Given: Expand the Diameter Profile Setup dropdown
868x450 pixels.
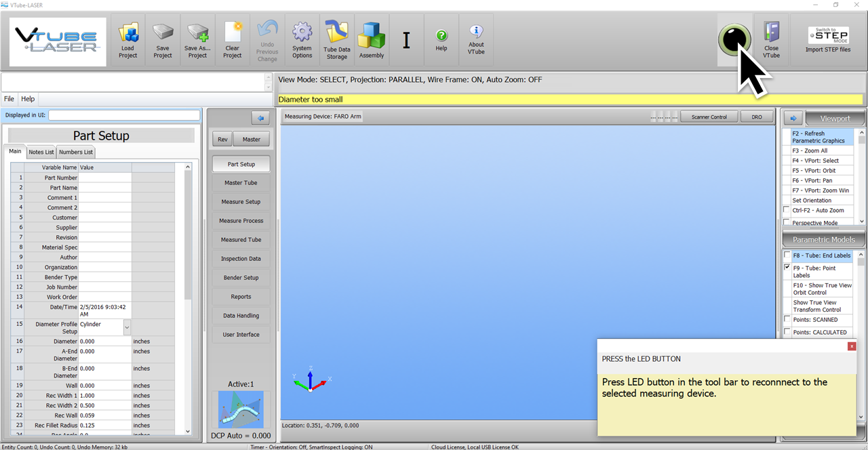Looking at the screenshot, I should tap(127, 327).
